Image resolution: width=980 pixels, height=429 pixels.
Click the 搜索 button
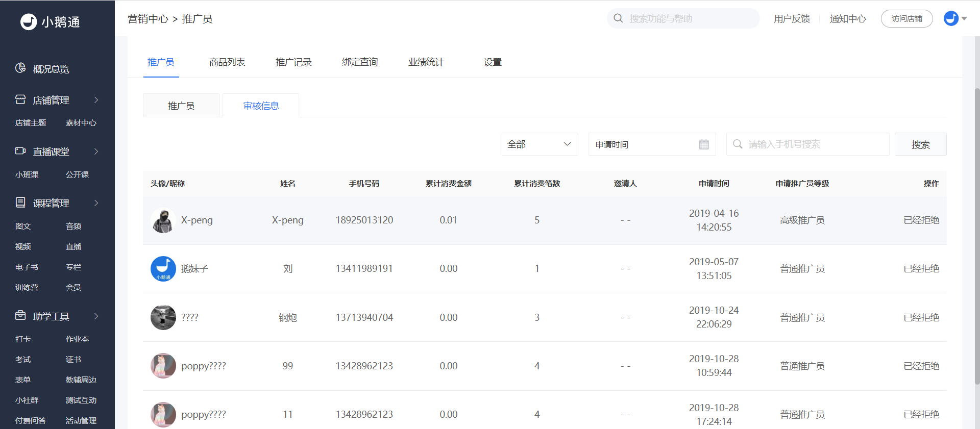pyautogui.click(x=920, y=144)
